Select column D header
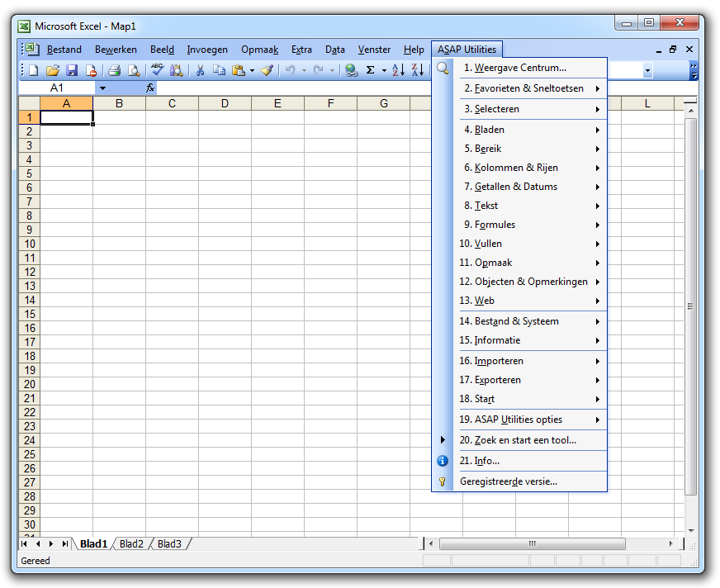 [225, 103]
